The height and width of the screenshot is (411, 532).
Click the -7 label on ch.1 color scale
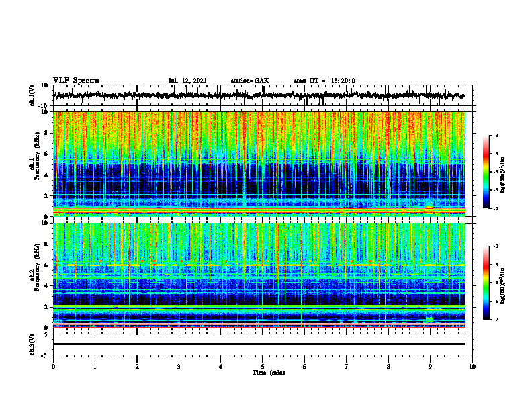tap(496, 208)
